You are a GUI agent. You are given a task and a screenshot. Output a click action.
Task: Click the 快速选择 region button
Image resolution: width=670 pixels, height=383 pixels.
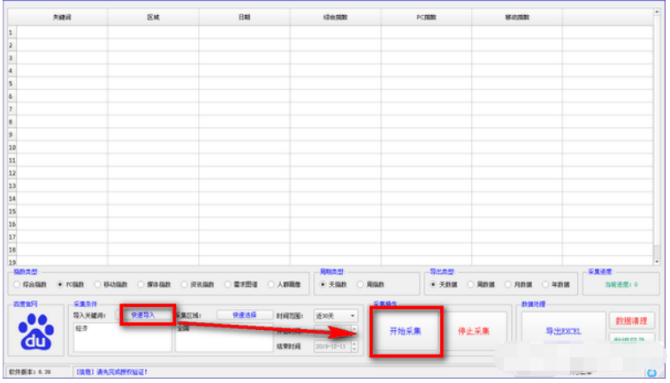(244, 315)
